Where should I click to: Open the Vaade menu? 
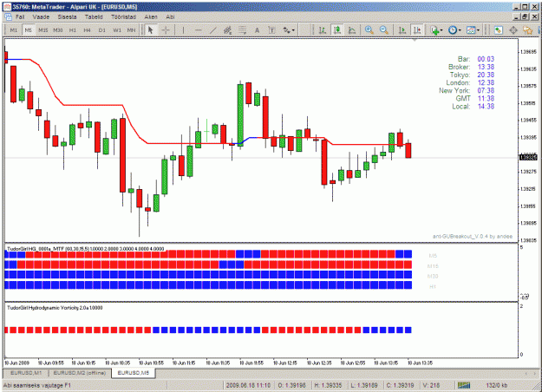click(x=41, y=16)
